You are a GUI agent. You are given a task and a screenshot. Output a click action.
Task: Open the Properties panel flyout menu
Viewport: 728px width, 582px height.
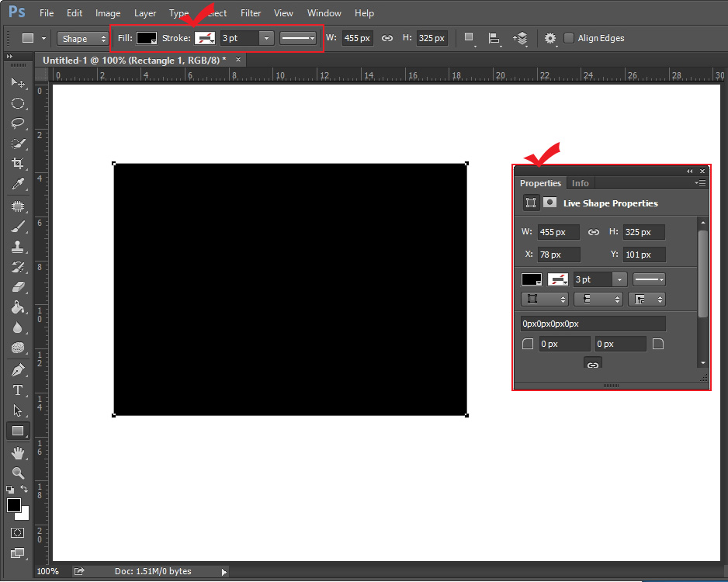(701, 183)
